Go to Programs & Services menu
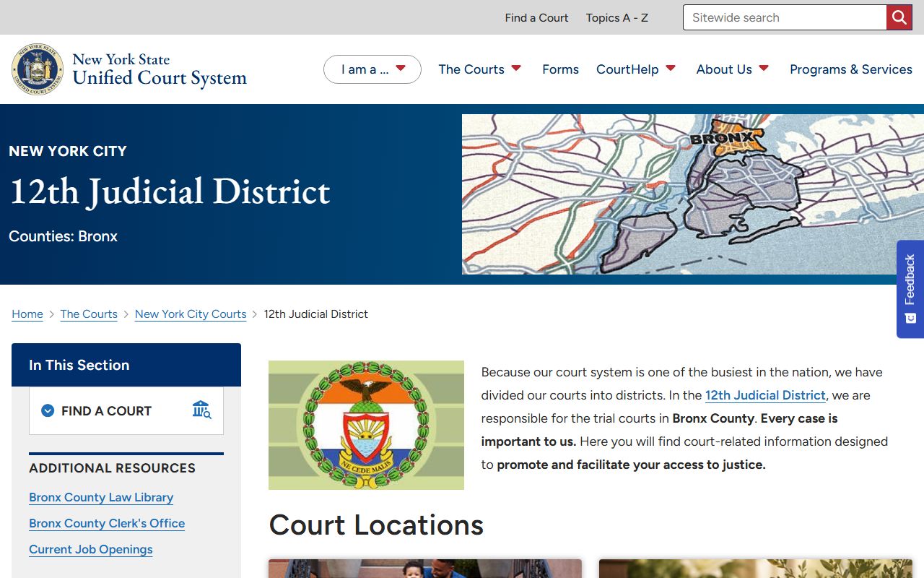This screenshot has height=578, width=924. (x=851, y=69)
